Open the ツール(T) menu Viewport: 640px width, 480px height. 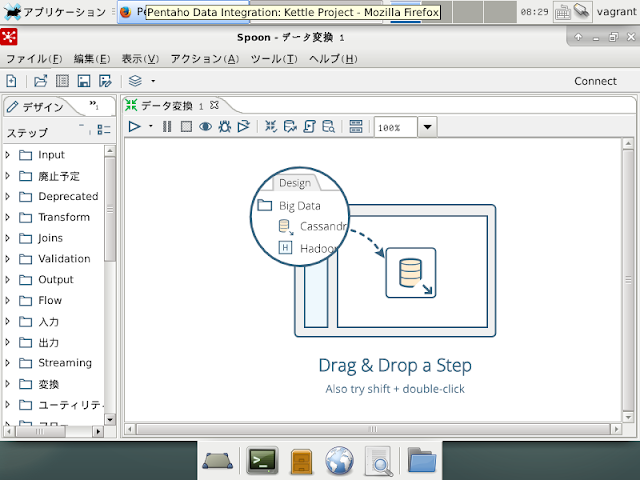click(274, 59)
